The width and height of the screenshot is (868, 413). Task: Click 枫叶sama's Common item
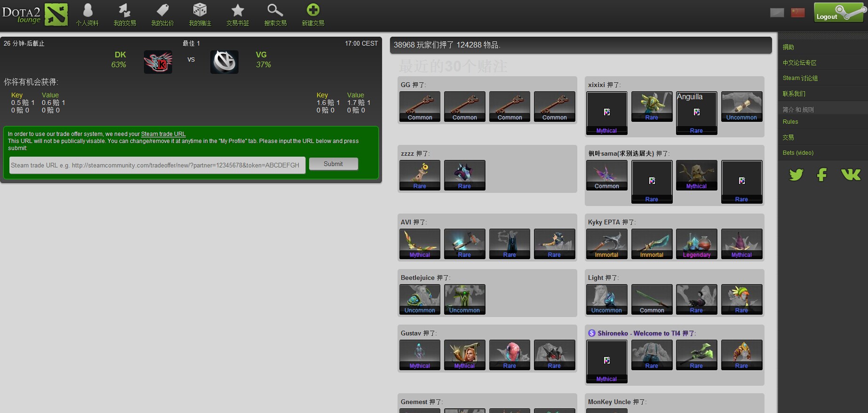[606, 175]
